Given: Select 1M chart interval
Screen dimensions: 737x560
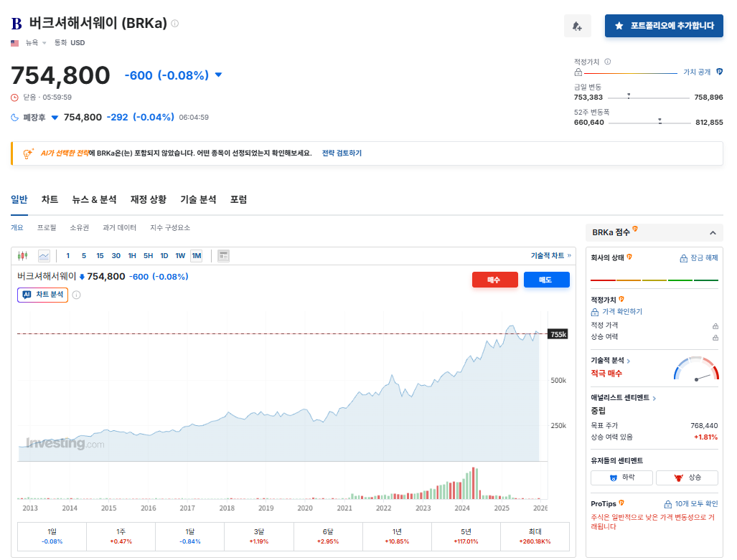Looking at the screenshot, I should 197,255.
